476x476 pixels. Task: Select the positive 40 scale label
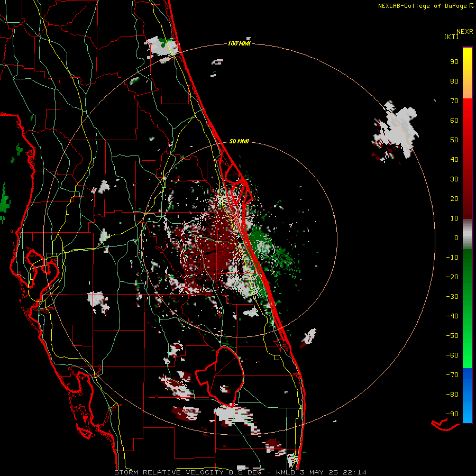454,160
